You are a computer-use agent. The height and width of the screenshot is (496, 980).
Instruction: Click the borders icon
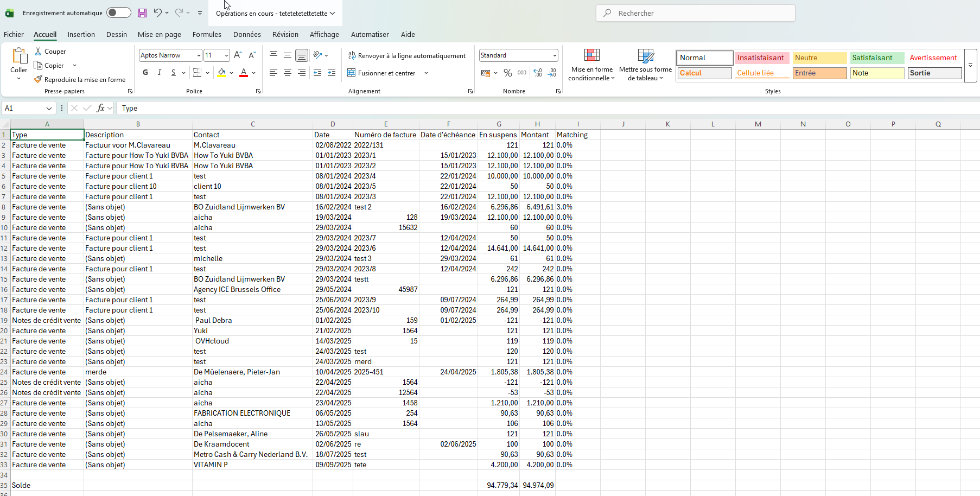click(x=198, y=73)
